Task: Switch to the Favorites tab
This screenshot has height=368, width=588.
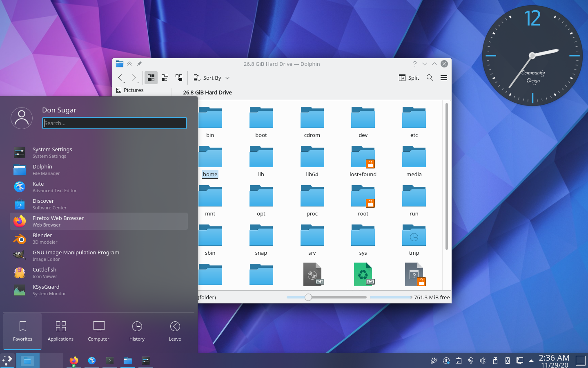Action: point(22,331)
